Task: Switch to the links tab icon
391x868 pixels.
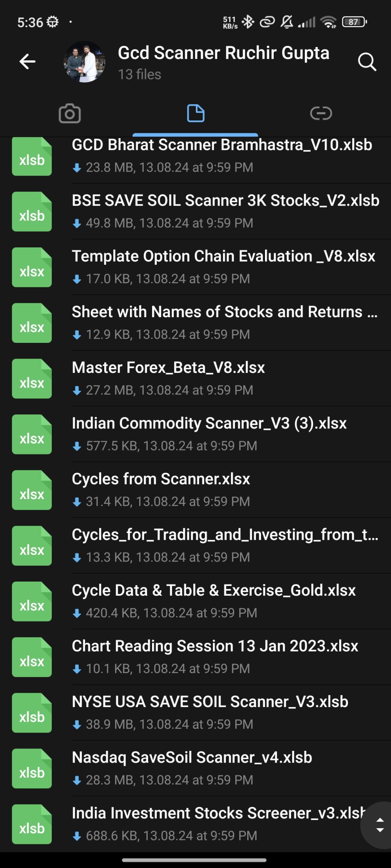Action: (321, 114)
